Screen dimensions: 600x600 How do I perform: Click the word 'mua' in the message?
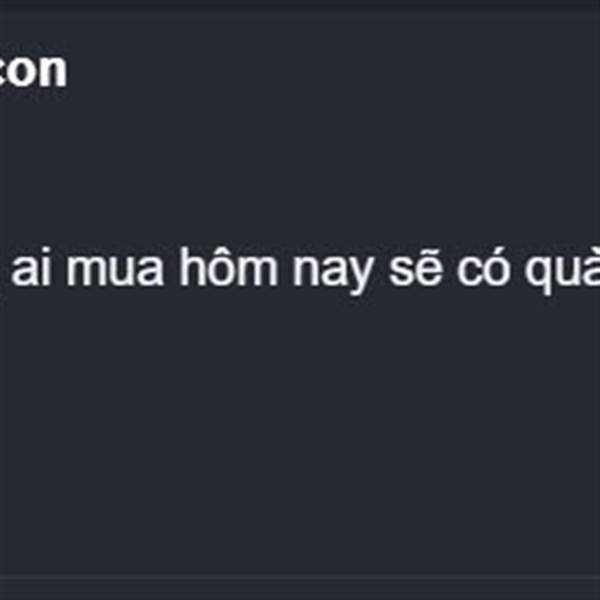pyautogui.click(x=115, y=272)
